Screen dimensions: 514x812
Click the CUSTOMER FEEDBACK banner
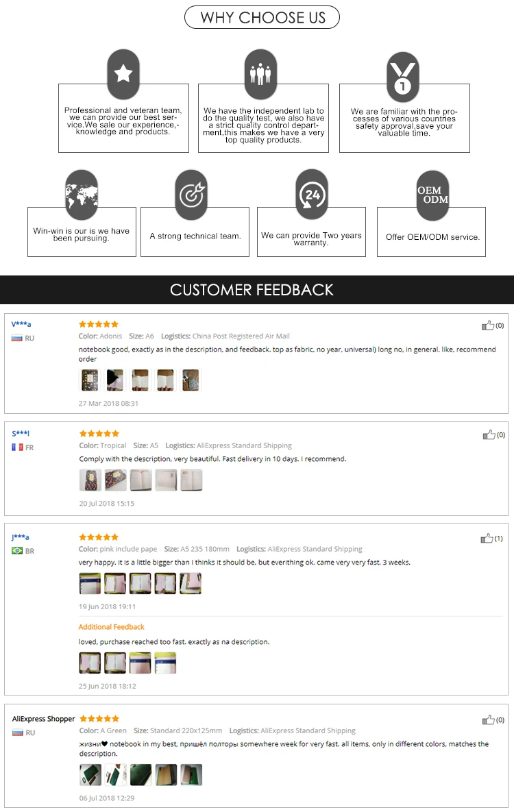tap(252, 290)
